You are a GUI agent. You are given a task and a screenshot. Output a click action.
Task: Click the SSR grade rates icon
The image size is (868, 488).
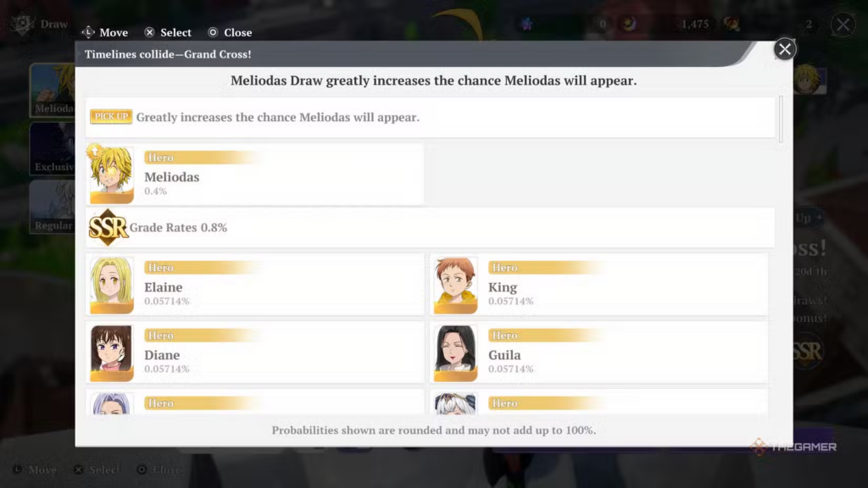coord(108,227)
